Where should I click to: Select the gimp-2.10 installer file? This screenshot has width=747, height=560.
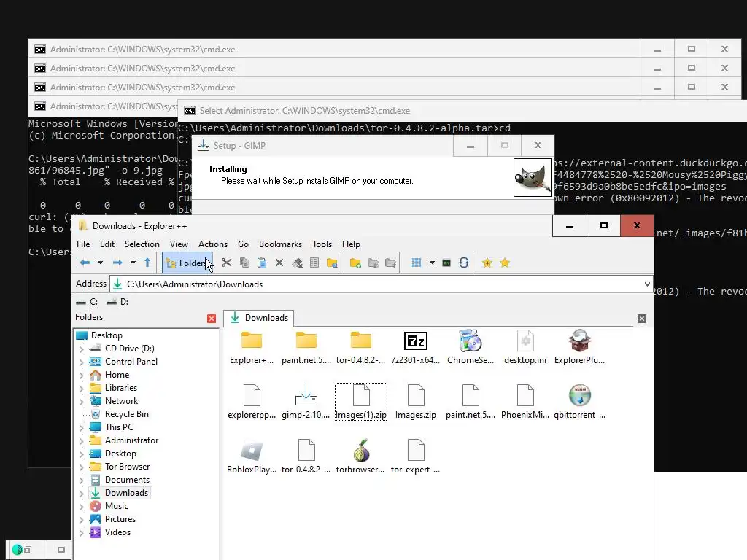tap(306, 402)
